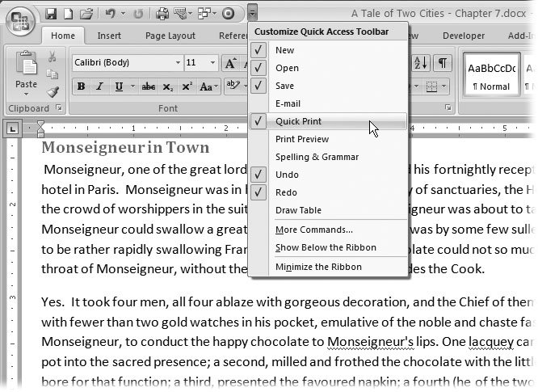Select Minimize the Ribbon

(x=318, y=267)
